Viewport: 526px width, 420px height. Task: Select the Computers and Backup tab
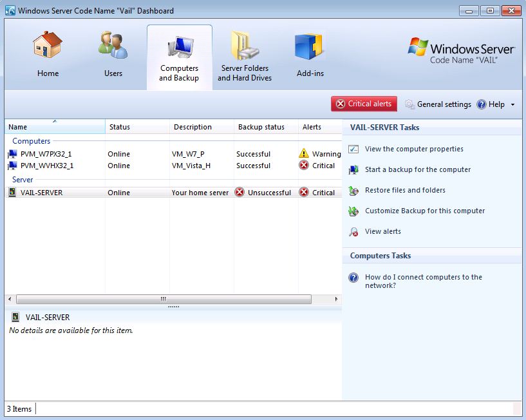tap(180, 57)
